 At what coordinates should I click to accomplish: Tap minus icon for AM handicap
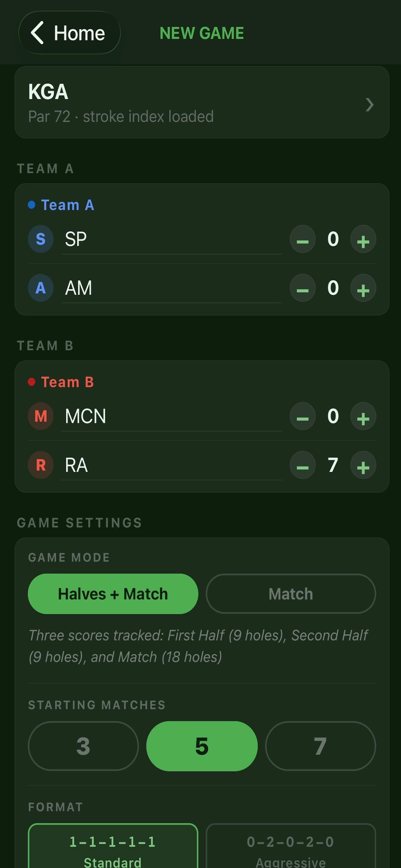coord(303,288)
